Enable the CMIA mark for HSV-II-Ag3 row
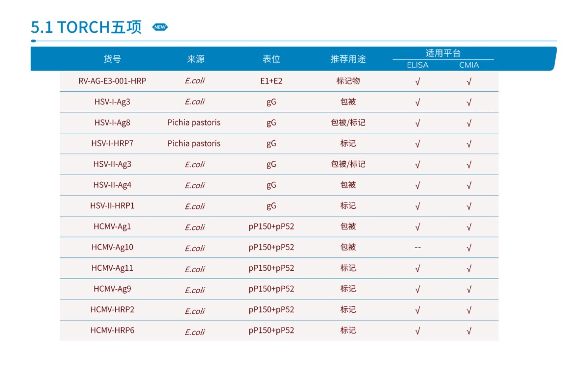Viewport: 588px width, 379px height. point(469,164)
